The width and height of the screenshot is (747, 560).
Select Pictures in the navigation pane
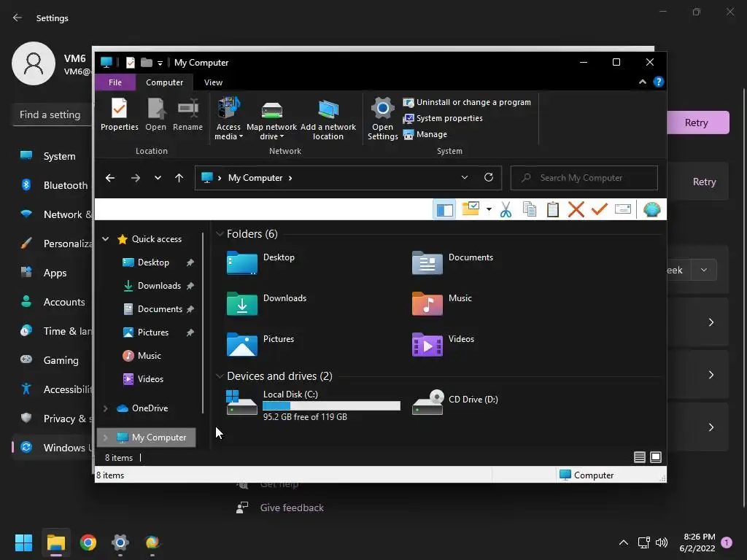pos(153,332)
